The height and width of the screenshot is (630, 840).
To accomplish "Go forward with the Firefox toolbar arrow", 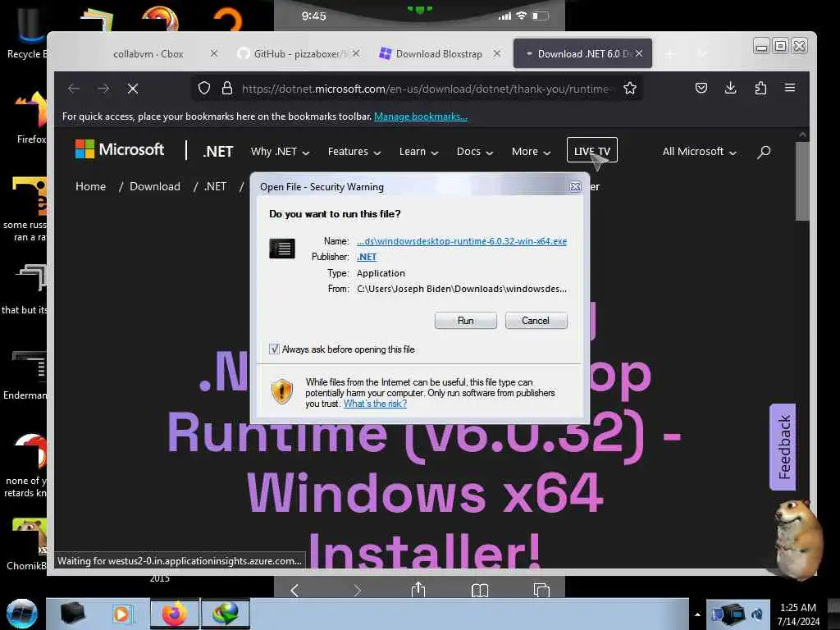I will click(x=103, y=89).
